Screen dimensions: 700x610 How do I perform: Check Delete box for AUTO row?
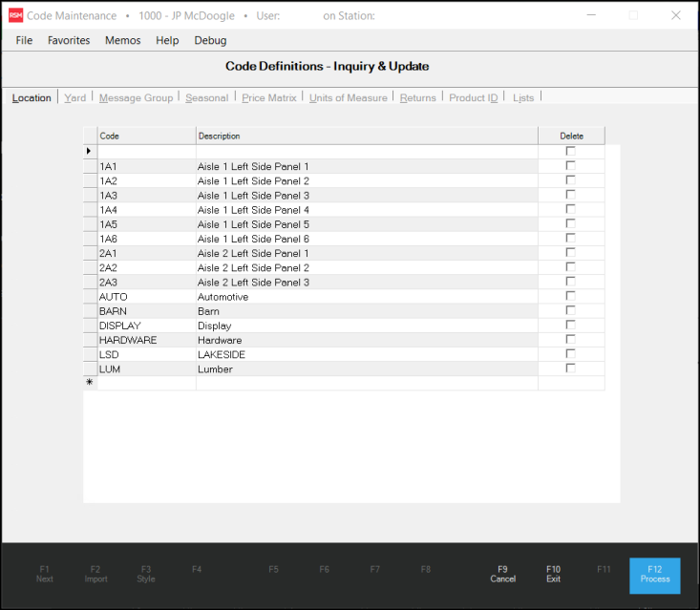click(x=570, y=295)
